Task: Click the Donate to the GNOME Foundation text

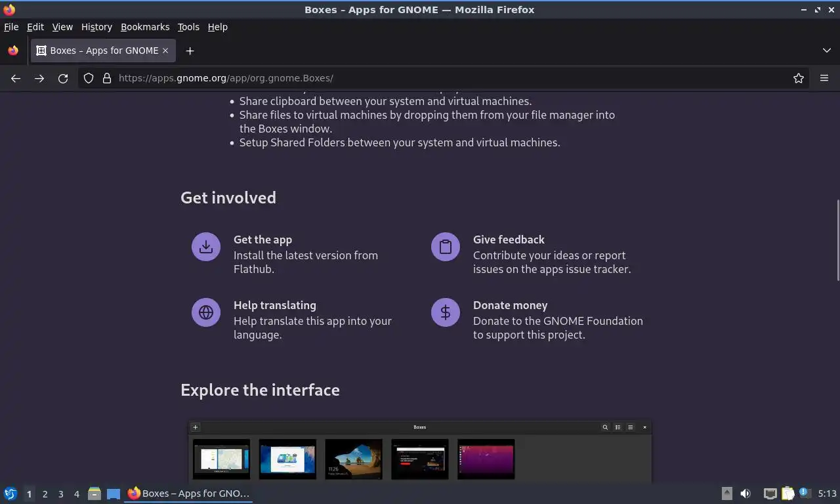Action: click(x=558, y=328)
